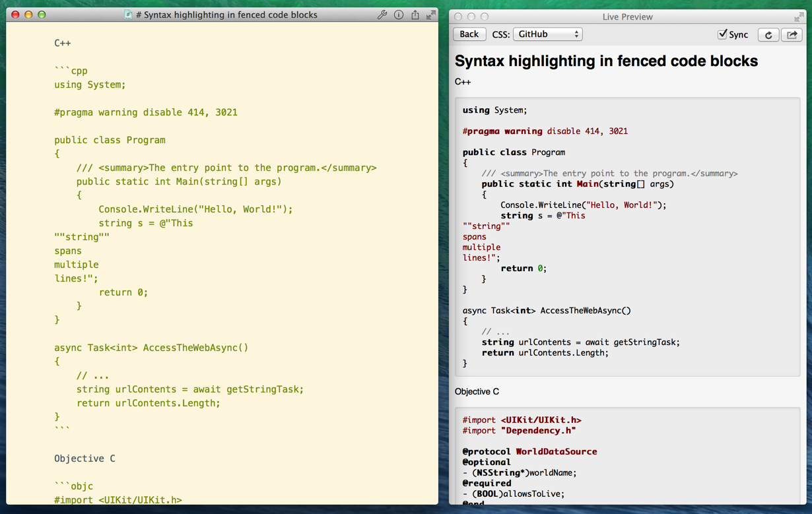Screen dimensions: 812x514
Task: Close the editor window with red button
Action: 15,15
